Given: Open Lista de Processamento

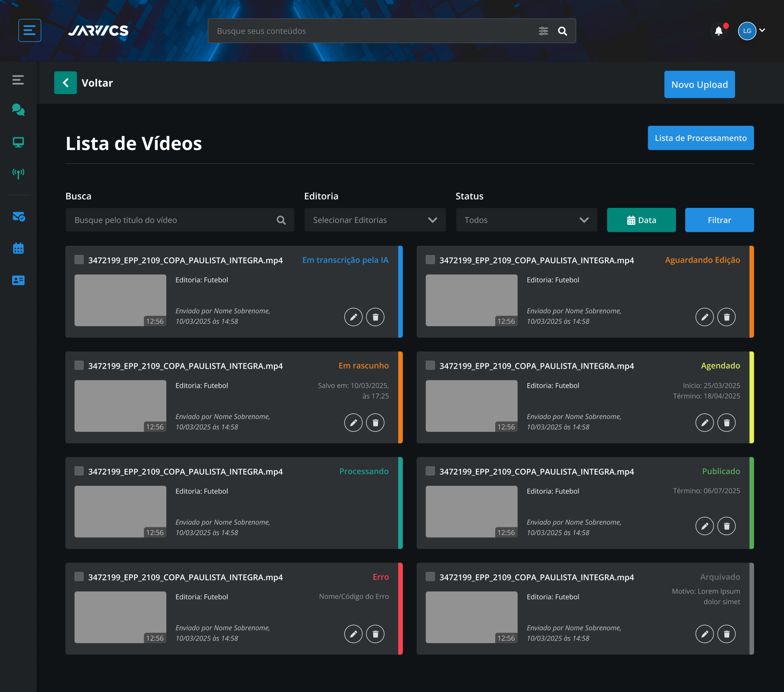Looking at the screenshot, I should [700, 138].
